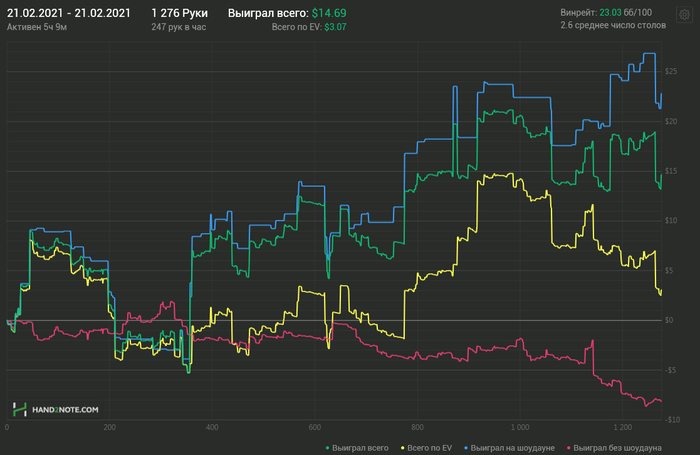The width and height of the screenshot is (700, 455).
Task: Click the total winnings value $14.69
Action: [329, 13]
